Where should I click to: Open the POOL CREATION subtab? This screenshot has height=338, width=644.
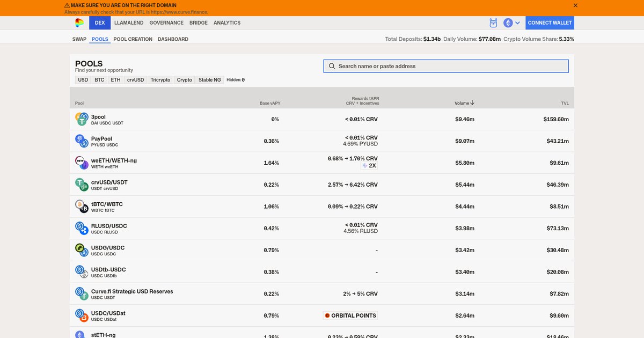133,39
